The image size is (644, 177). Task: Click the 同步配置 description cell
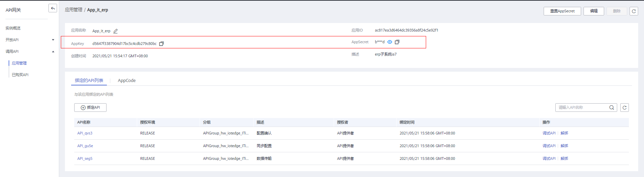click(264, 146)
